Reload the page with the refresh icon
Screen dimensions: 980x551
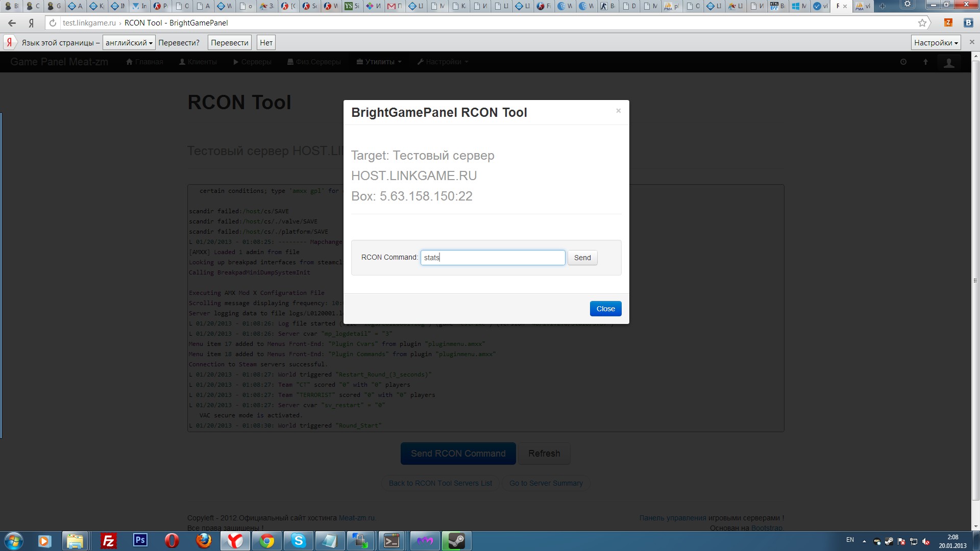(x=53, y=23)
